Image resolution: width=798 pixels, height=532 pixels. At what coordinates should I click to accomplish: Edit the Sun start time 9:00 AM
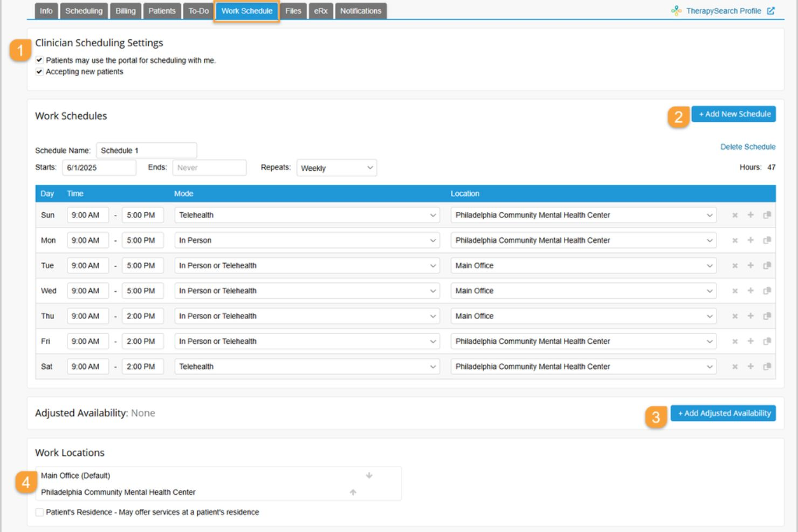tap(88, 215)
